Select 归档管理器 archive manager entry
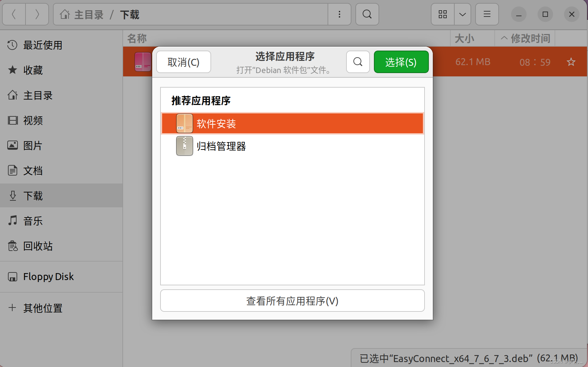Image resolution: width=588 pixels, height=367 pixels. point(293,146)
